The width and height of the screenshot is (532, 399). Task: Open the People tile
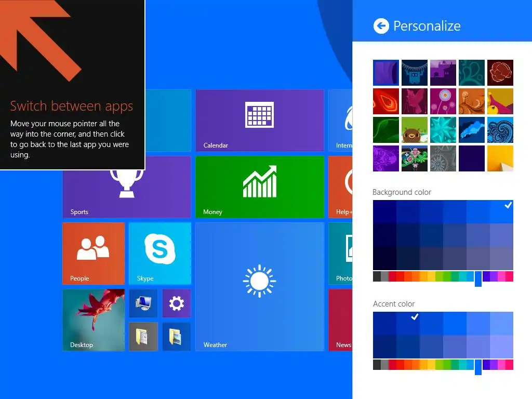(x=94, y=253)
